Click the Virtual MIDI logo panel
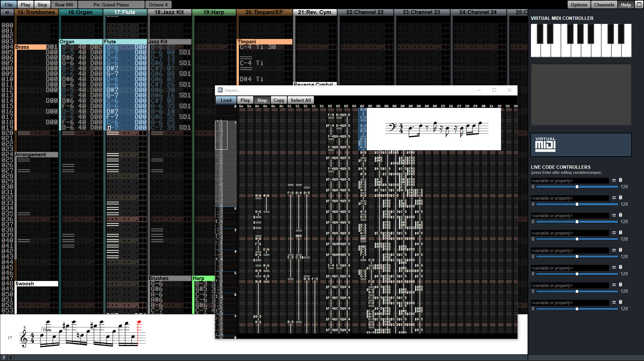Image resolution: width=644 pixels, height=361 pixels. (580, 145)
